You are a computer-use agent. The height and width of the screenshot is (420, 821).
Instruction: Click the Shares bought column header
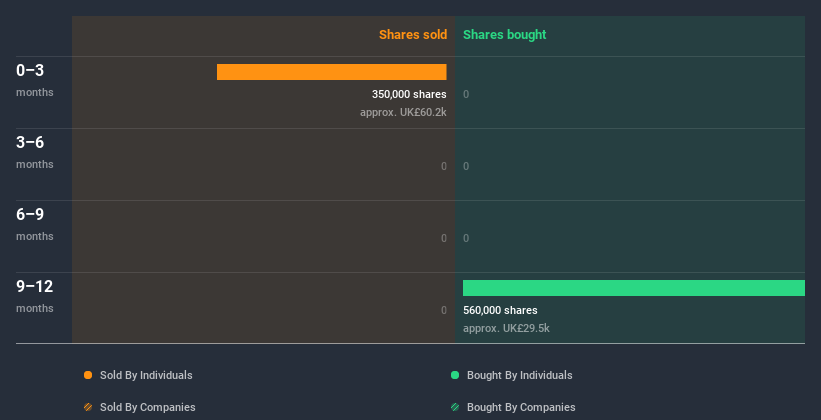(x=505, y=35)
